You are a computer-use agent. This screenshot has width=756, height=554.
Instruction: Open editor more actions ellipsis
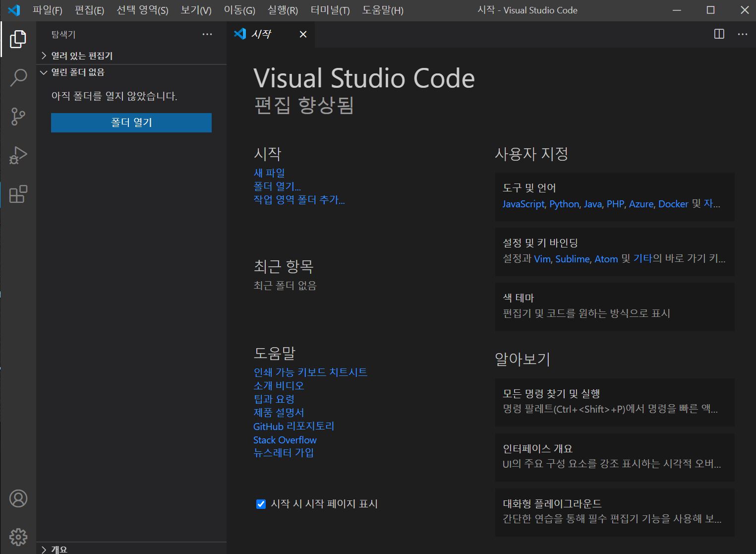[x=742, y=34]
